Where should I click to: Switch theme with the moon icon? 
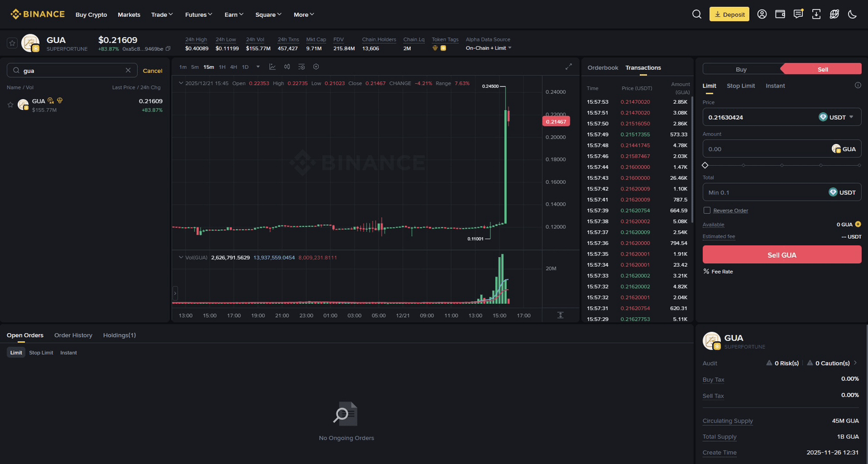pyautogui.click(x=852, y=14)
